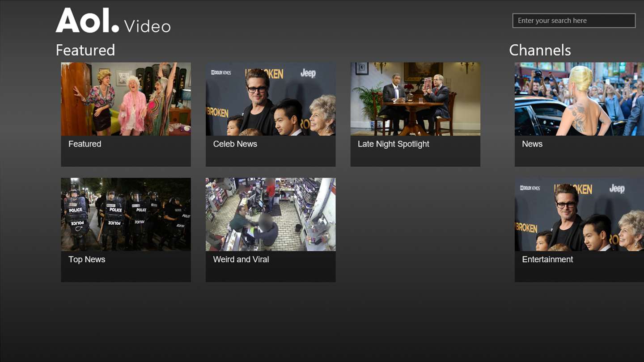Click the 'News' channel caption
This screenshot has width=644, height=362.
532,144
